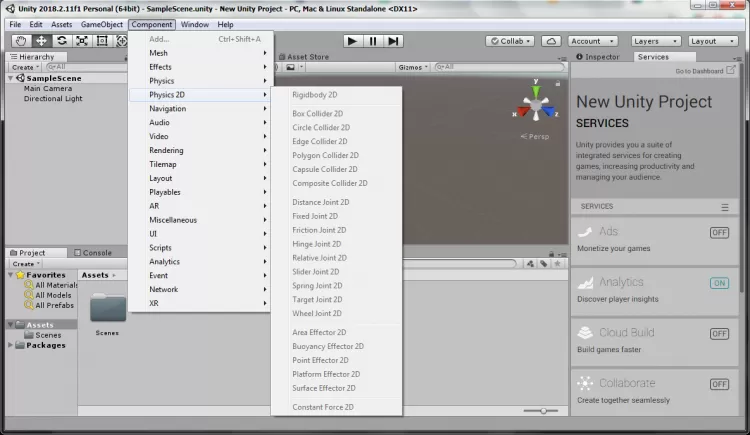
Task: Choose Hinge Joint 2D menu item
Action: [x=316, y=244]
